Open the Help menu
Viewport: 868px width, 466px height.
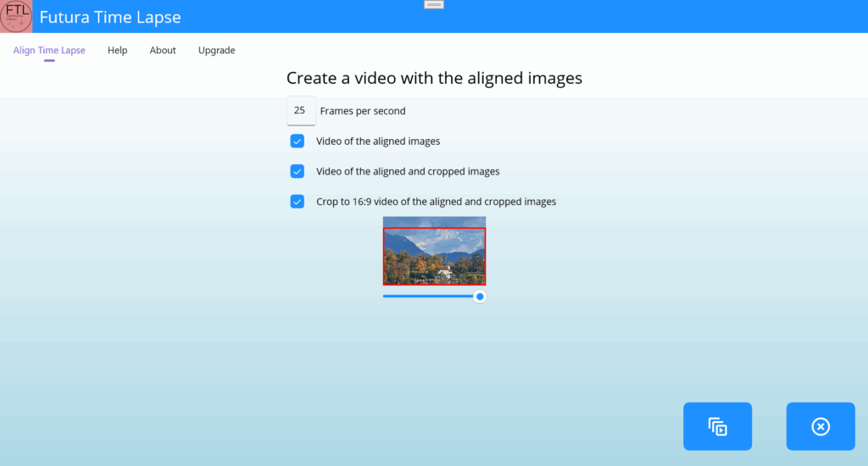[x=117, y=51]
